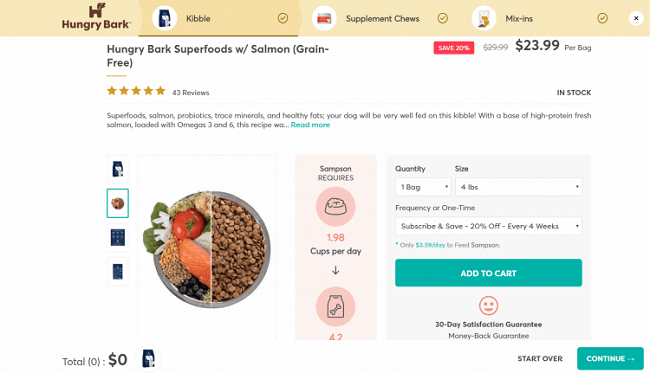Expand the Subscribe & Save frequency dropdown
The image size is (650, 373).
(488, 226)
